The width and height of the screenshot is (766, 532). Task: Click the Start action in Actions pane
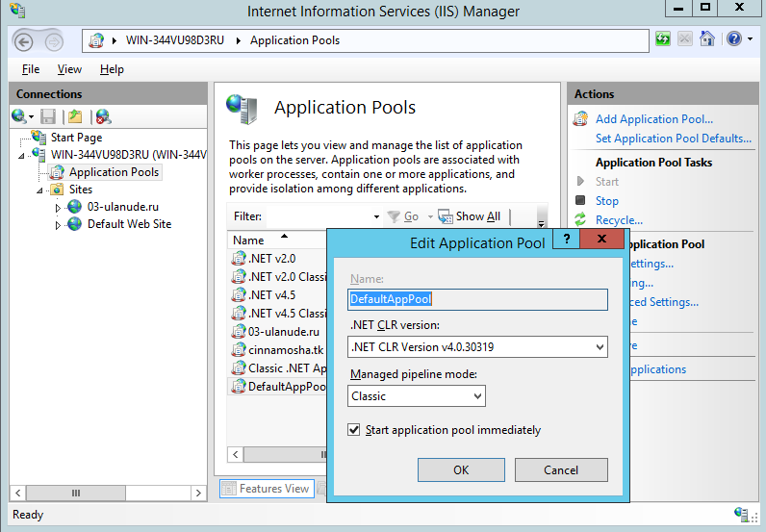point(607,182)
